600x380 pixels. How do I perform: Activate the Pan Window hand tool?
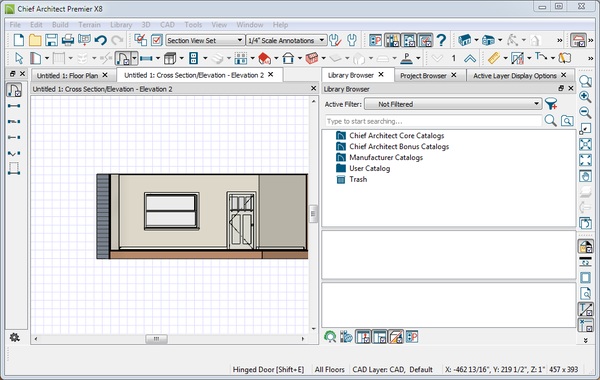click(x=585, y=176)
